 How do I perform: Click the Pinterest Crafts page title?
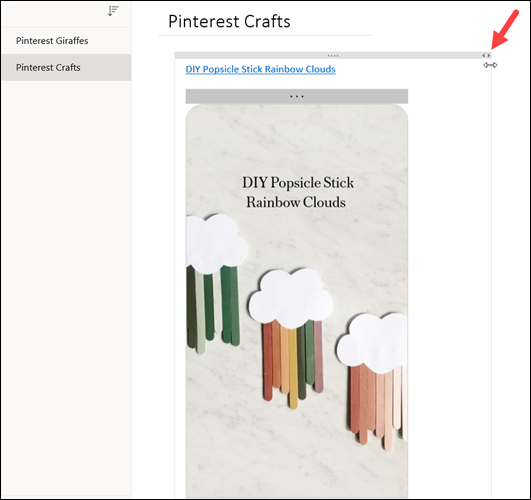pyautogui.click(x=229, y=21)
